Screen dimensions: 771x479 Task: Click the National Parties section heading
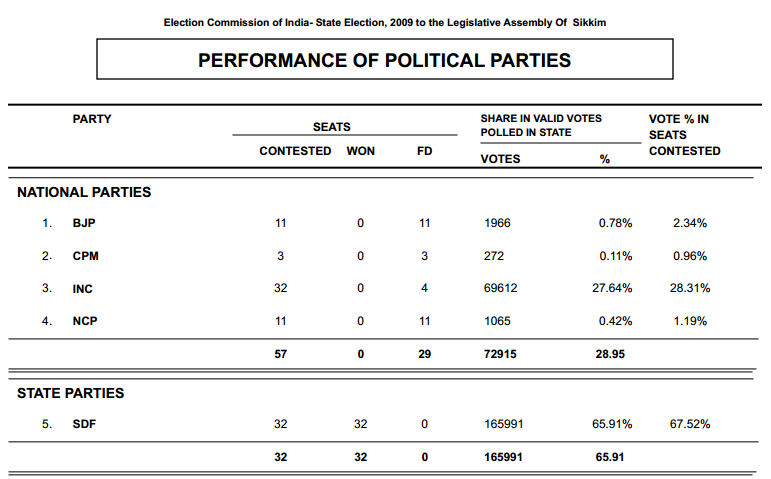84,192
